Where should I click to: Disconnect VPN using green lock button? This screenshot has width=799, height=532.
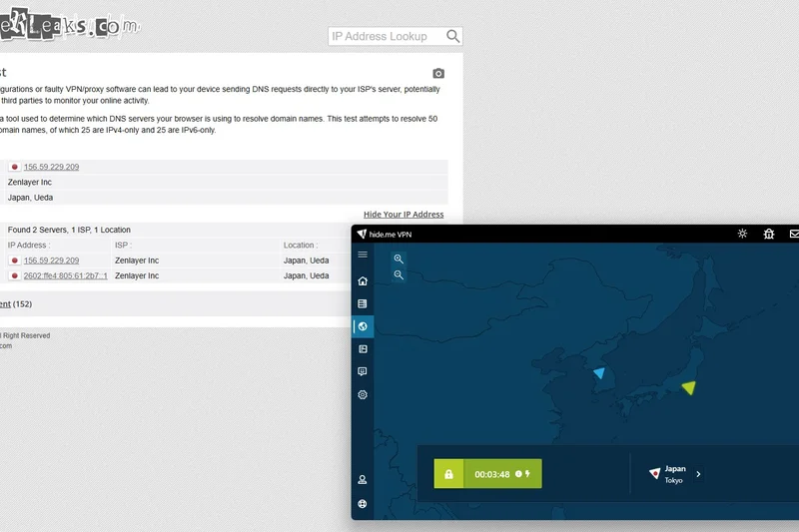point(449,474)
